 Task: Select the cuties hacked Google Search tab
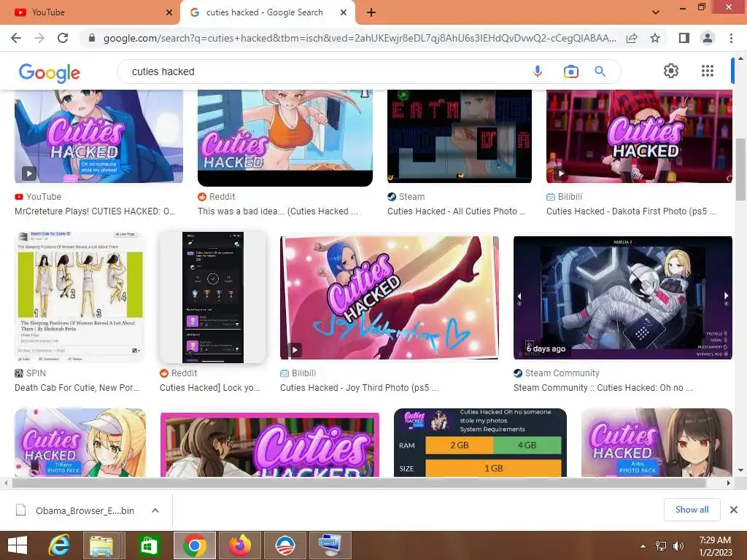268,12
